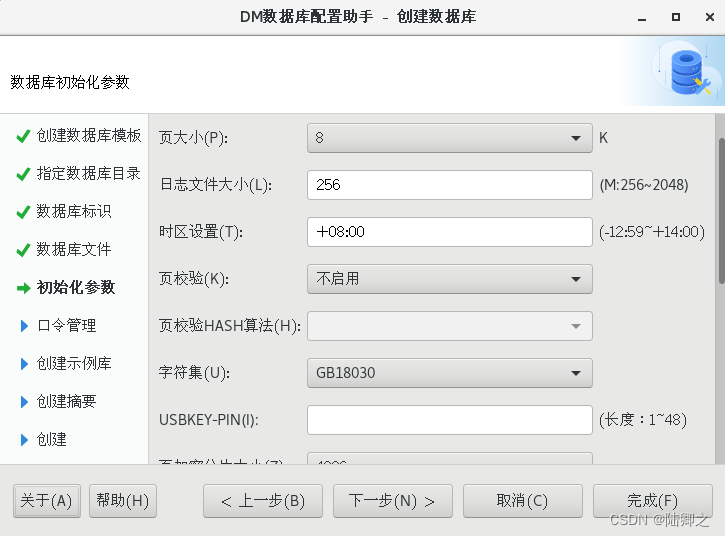This screenshot has width=725, height=536.
Task: Proceed with 下一步(N)
Action: coord(393,501)
